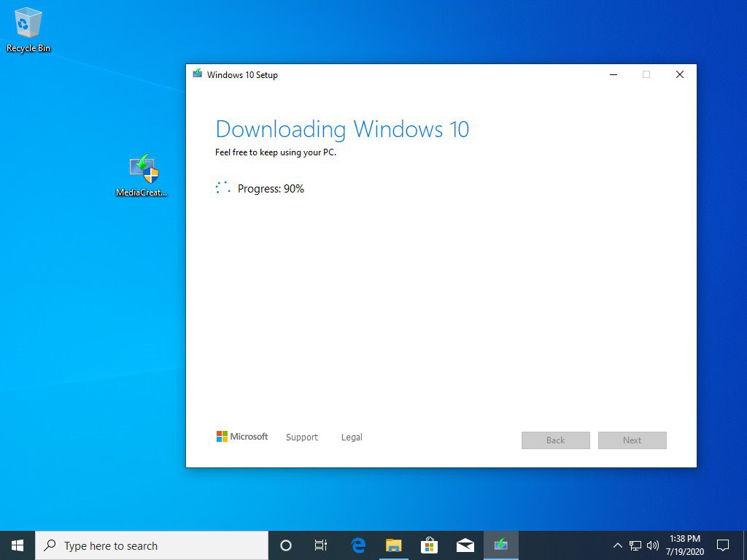Minimize the Windows 10 Setup window
The image size is (747, 560).
(614, 74)
